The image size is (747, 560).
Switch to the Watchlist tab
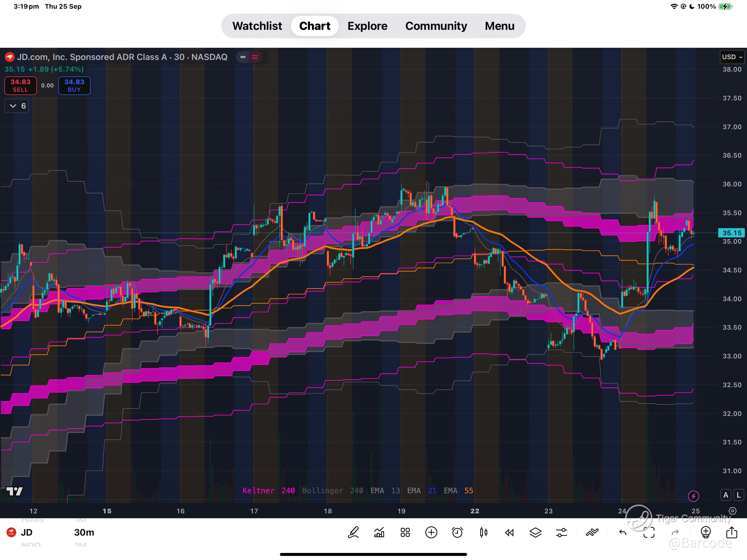(x=257, y=26)
